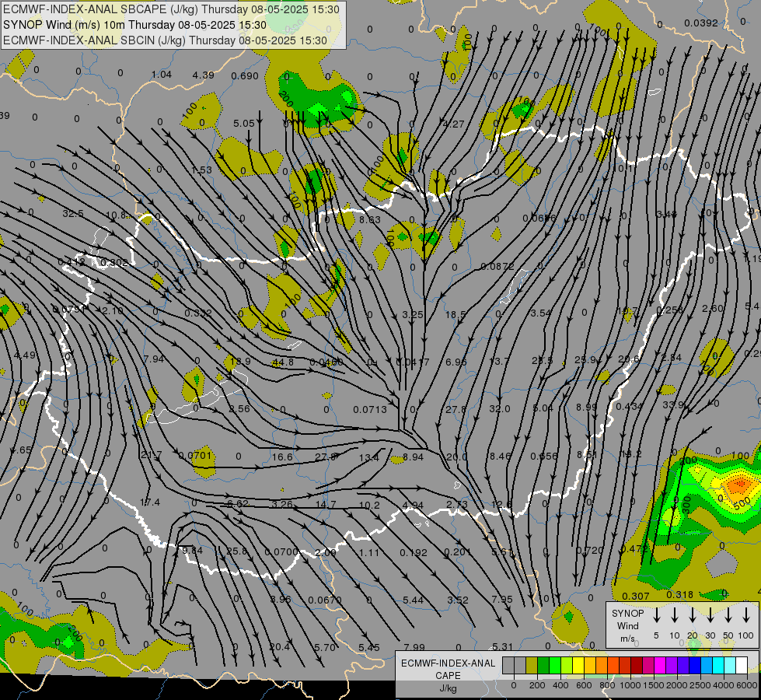Click the map value 17.4
The height and width of the screenshot is (700, 761).
coord(149,502)
